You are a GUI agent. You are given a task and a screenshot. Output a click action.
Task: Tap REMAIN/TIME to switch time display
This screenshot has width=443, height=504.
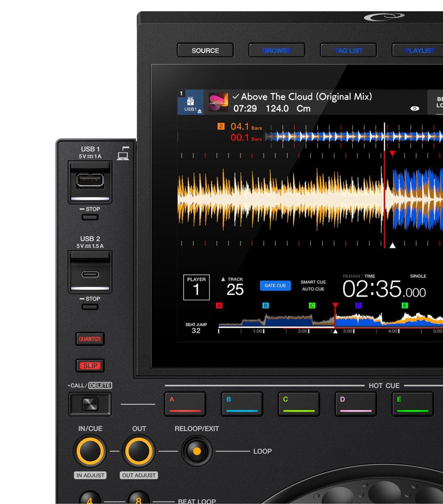click(359, 276)
